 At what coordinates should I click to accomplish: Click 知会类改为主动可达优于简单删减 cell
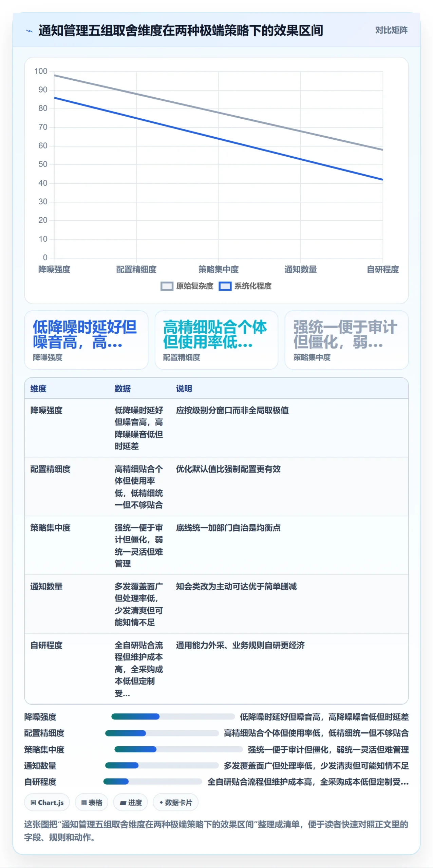click(236, 586)
